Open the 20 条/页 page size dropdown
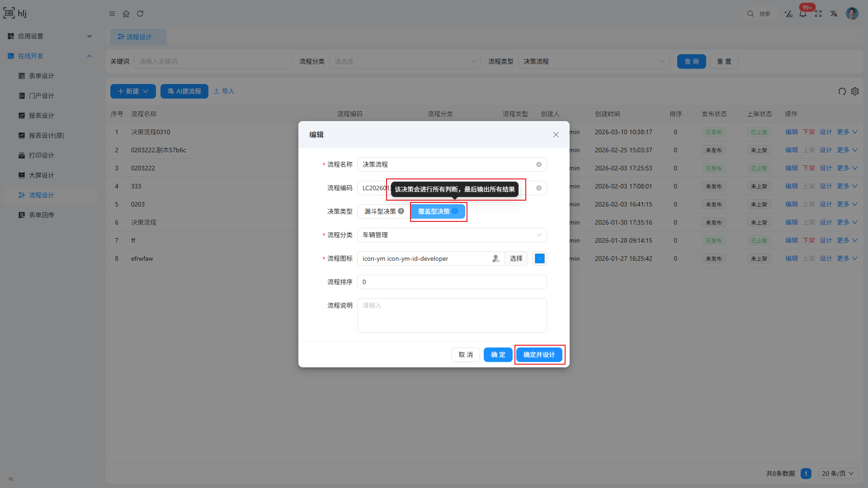Viewport: 868px width, 488px height. tap(838, 473)
